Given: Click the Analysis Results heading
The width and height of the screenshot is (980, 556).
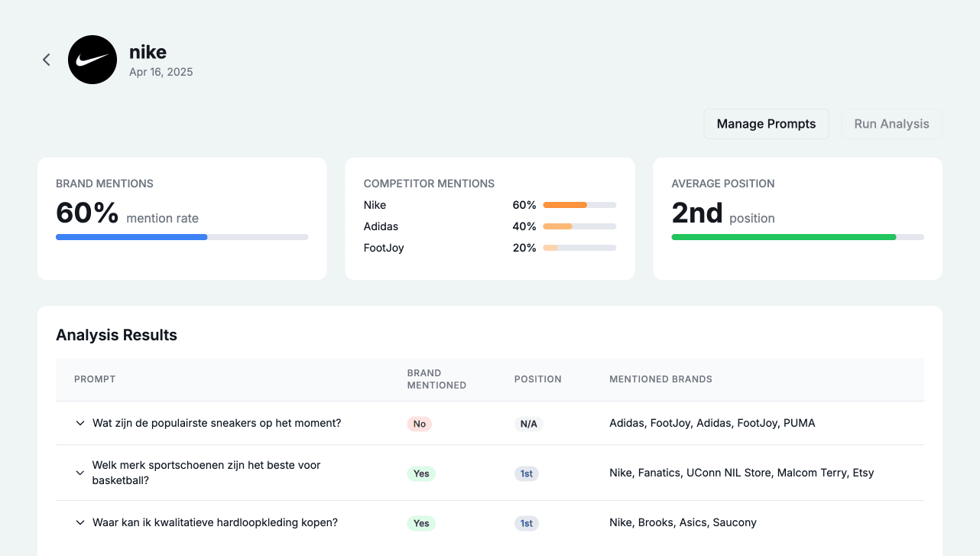Looking at the screenshot, I should (x=116, y=335).
